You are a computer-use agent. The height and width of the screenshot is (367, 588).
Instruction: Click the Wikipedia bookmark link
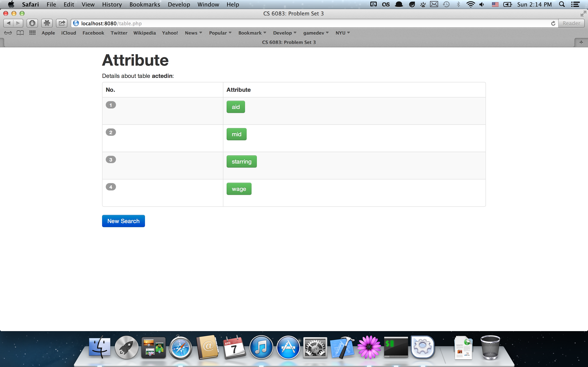[x=144, y=33]
